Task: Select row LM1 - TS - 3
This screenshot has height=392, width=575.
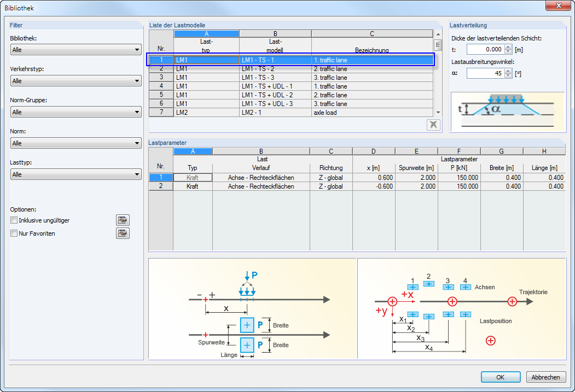Action: [291, 78]
